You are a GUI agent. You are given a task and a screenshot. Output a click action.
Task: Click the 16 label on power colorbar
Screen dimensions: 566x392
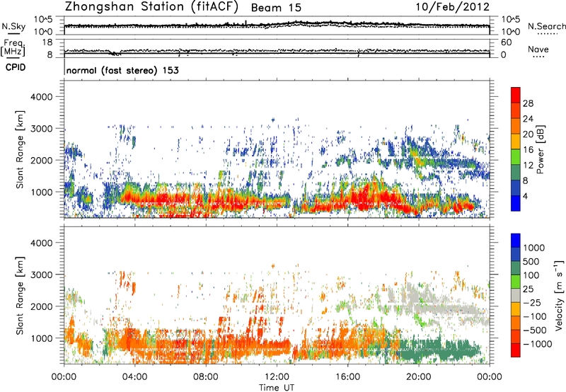528,150
